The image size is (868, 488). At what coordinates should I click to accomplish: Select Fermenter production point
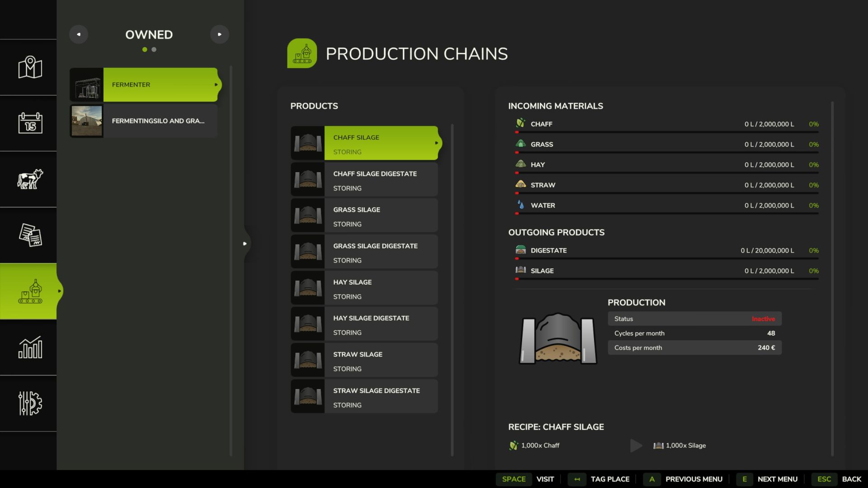click(160, 84)
